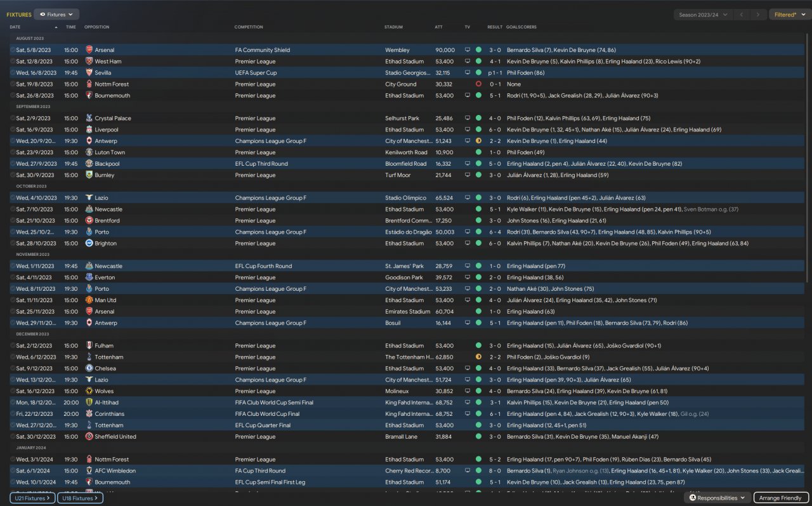Image resolution: width=812 pixels, height=506 pixels.
Task: Click the Goalscorers column header
Action: click(521, 27)
